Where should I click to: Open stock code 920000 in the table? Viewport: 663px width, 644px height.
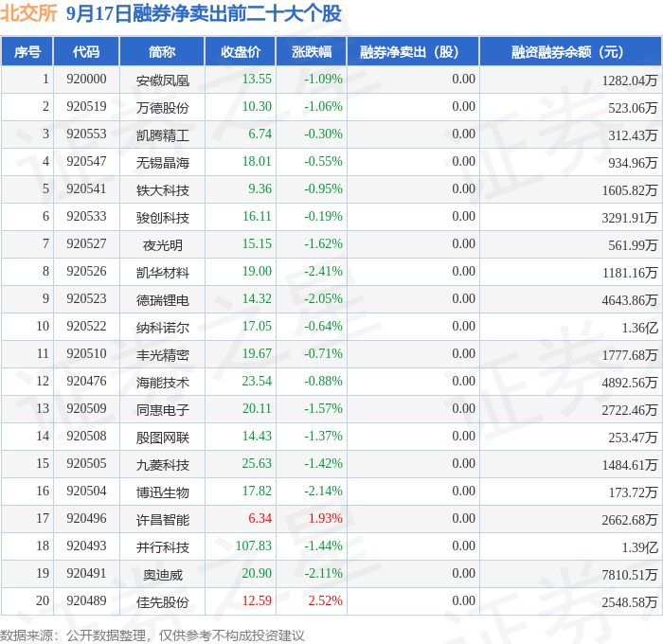pyautogui.click(x=86, y=79)
